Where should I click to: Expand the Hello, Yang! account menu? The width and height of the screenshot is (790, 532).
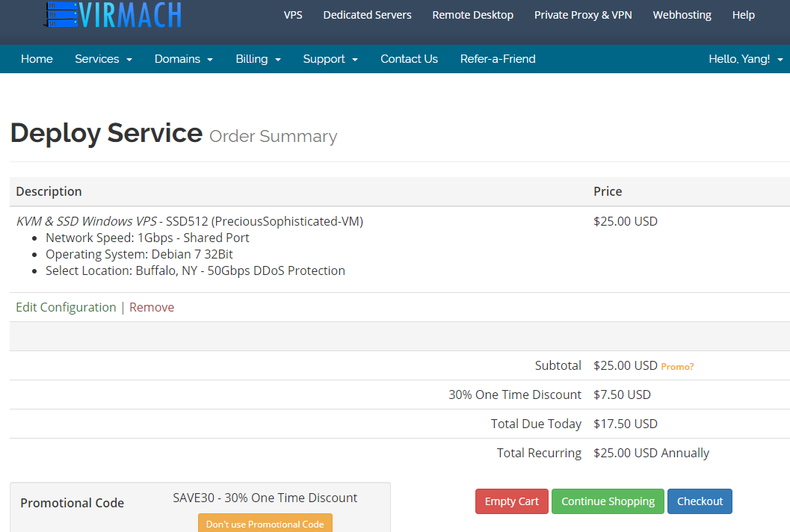point(745,59)
